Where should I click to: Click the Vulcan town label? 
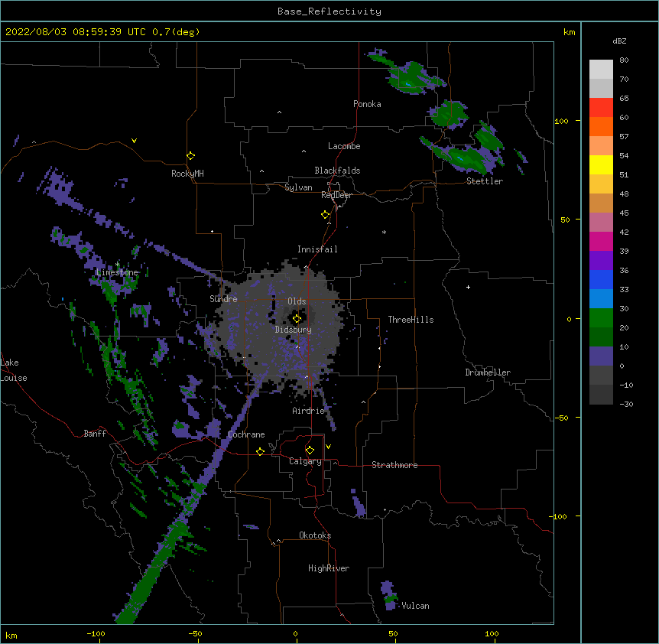coord(415,606)
